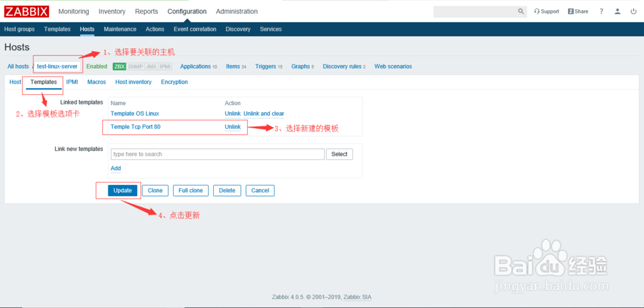The height and width of the screenshot is (308, 644).
Task: Click the sign out power icon
Action: (633, 12)
